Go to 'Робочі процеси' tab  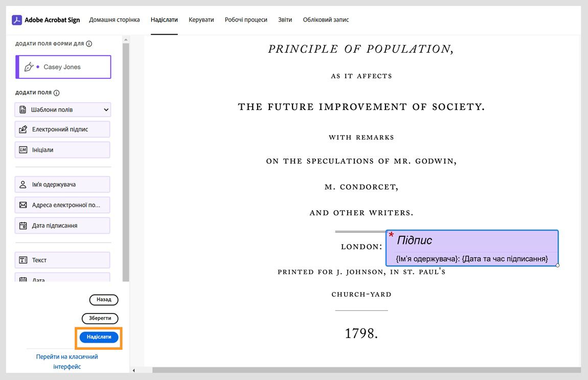point(246,20)
